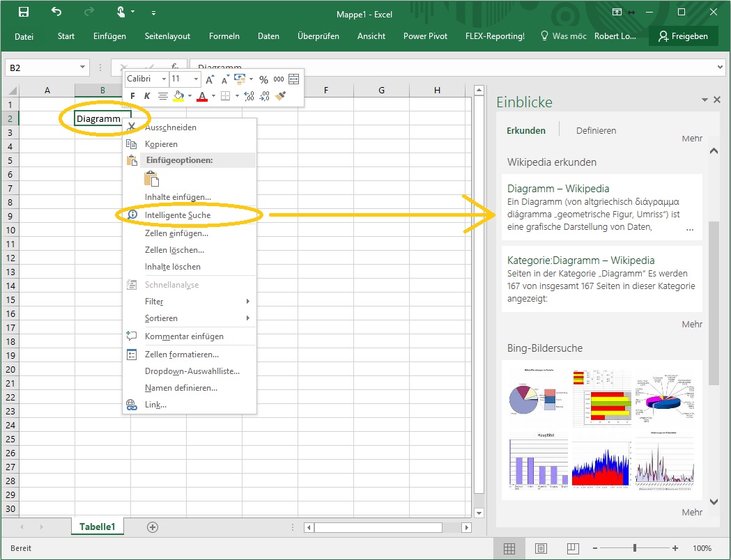731x560 pixels.
Task: Click the format painter brush icon
Action: (281, 95)
